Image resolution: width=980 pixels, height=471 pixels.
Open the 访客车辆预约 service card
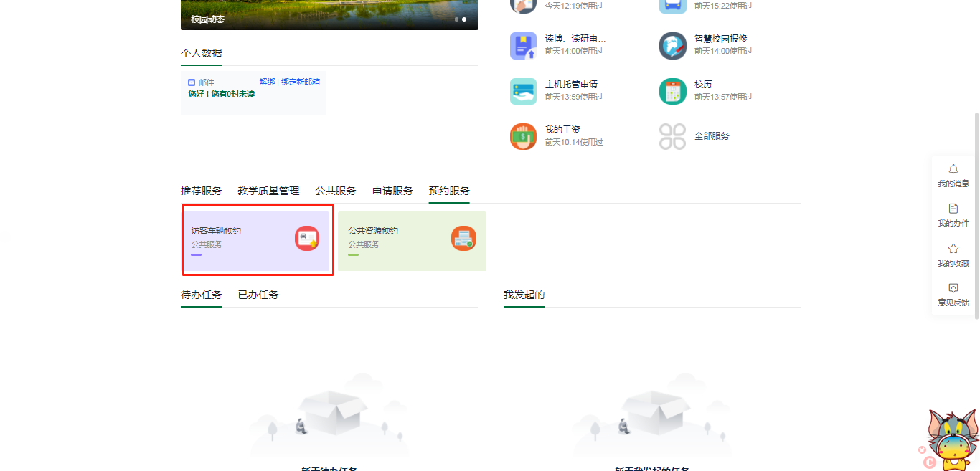[x=256, y=241]
